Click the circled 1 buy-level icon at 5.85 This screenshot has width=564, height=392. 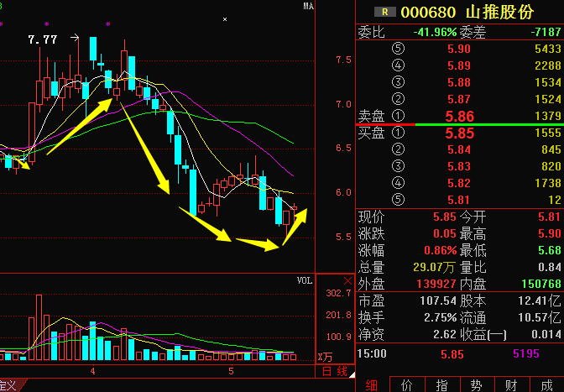[398, 133]
